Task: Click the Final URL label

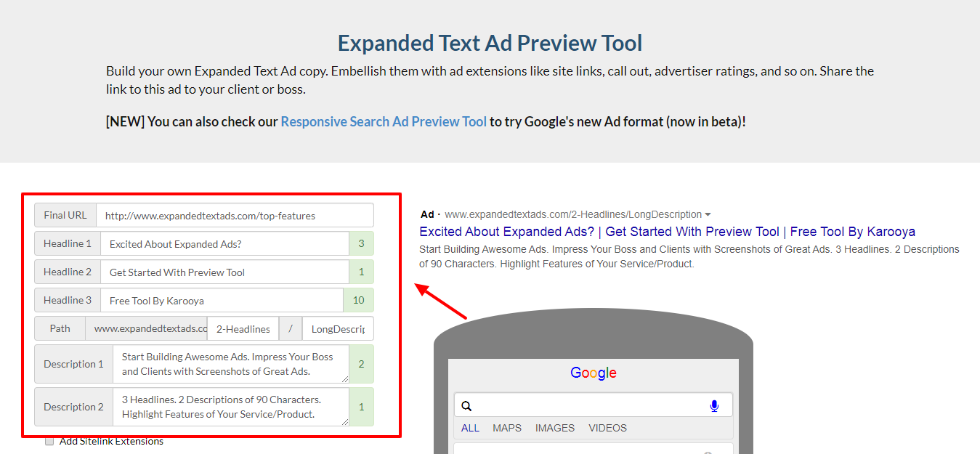Action: 65,215
